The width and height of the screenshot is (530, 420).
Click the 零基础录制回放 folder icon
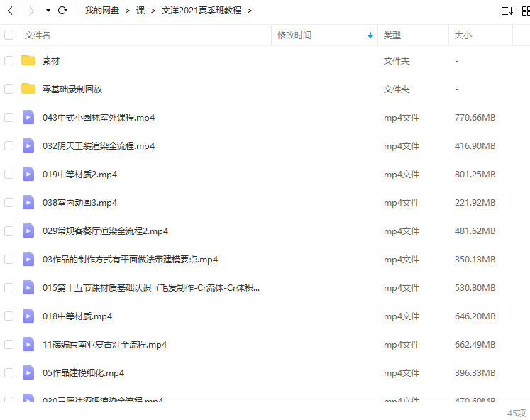(x=28, y=89)
